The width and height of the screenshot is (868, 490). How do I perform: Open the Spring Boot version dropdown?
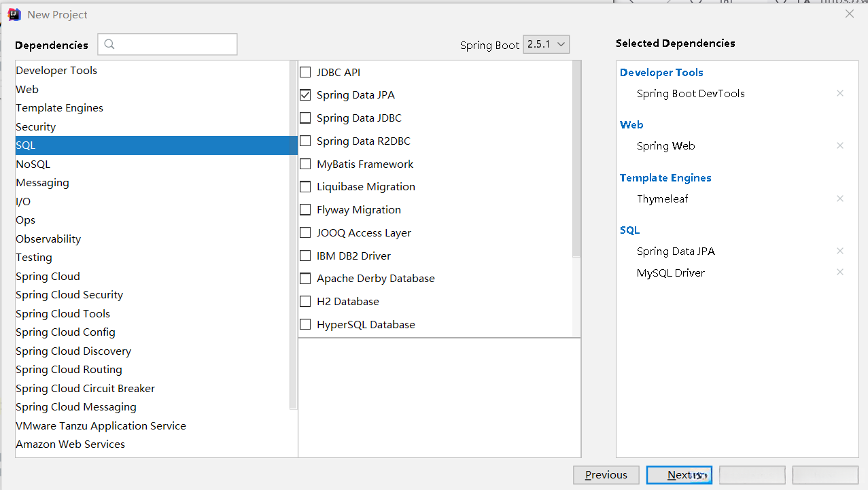[546, 45]
